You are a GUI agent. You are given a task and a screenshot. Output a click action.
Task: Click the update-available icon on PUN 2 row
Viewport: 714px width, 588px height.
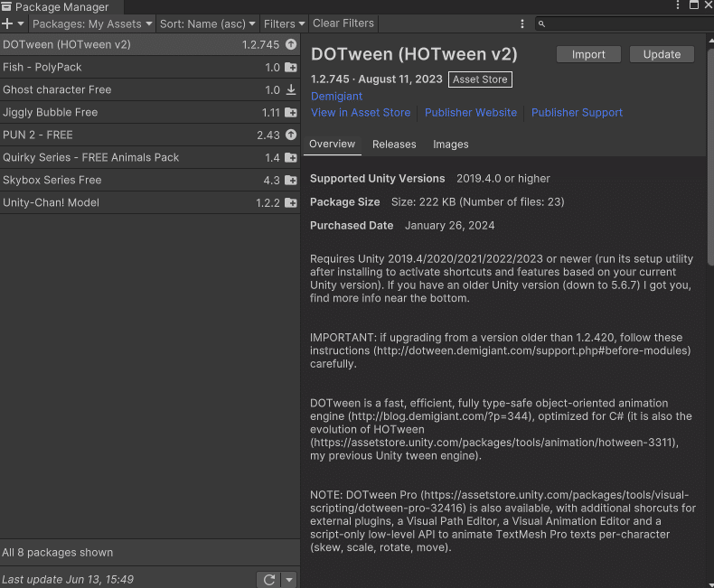coord(291,135)
